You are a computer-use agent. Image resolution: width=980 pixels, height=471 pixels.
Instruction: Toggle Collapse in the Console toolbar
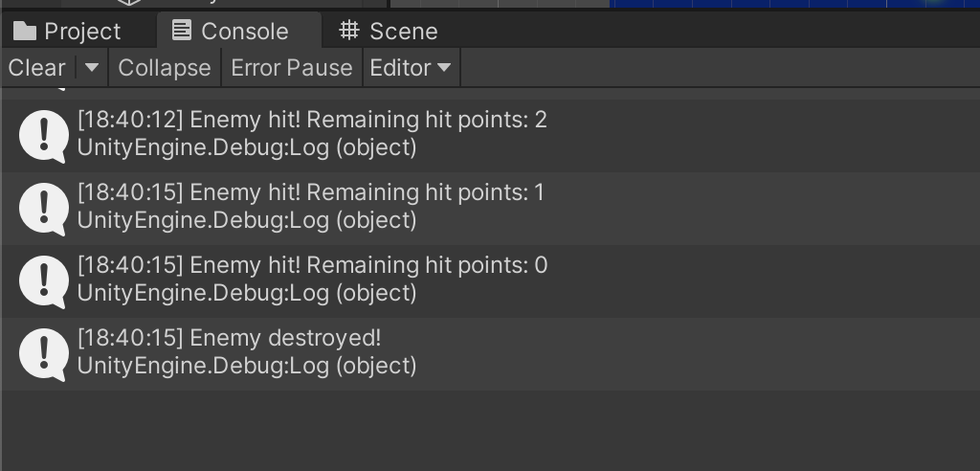click(x=164, y=68)
